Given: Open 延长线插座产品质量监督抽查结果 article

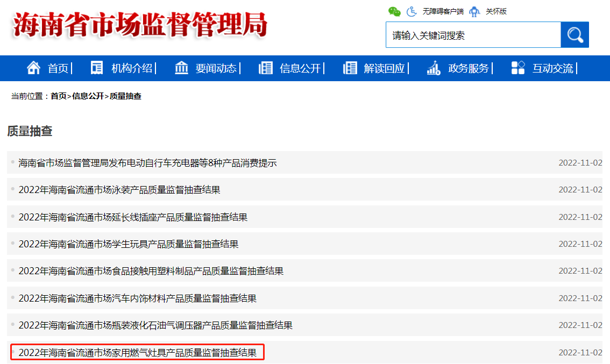Looking at the screenshot, I should 133,217.
